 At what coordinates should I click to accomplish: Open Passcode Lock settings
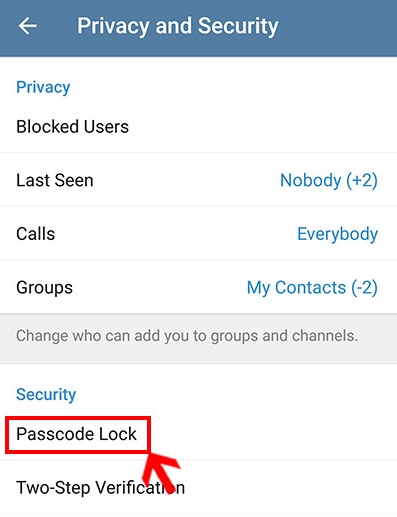pos(76,434)
